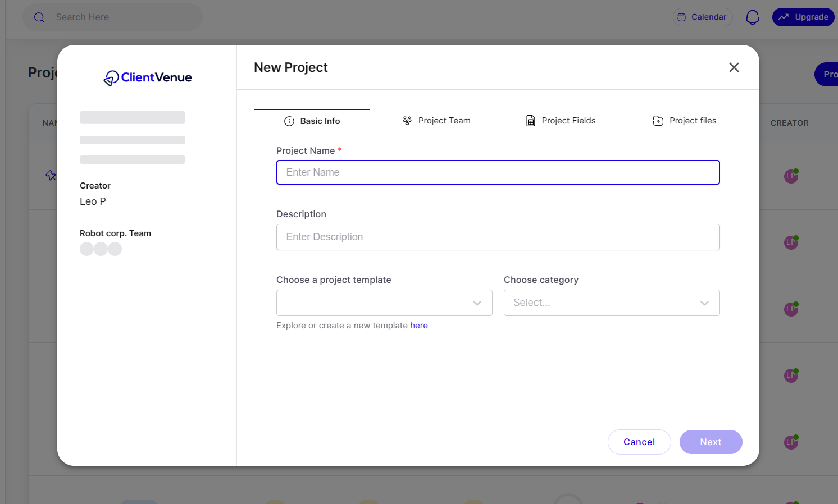
Task: Click the Project Name input field
Action: [498, 172]
